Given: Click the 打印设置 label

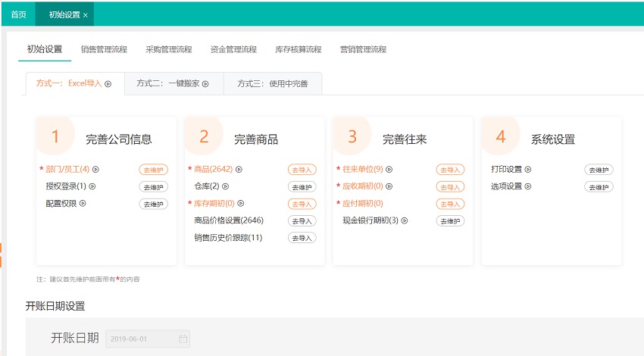Looking at the screenshot, I should pos(506,169).
